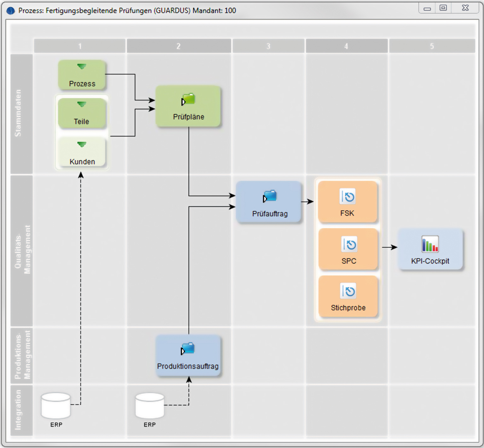
Task: Click the Prüfauftrag blue folder icon
Action: point(270,196)
